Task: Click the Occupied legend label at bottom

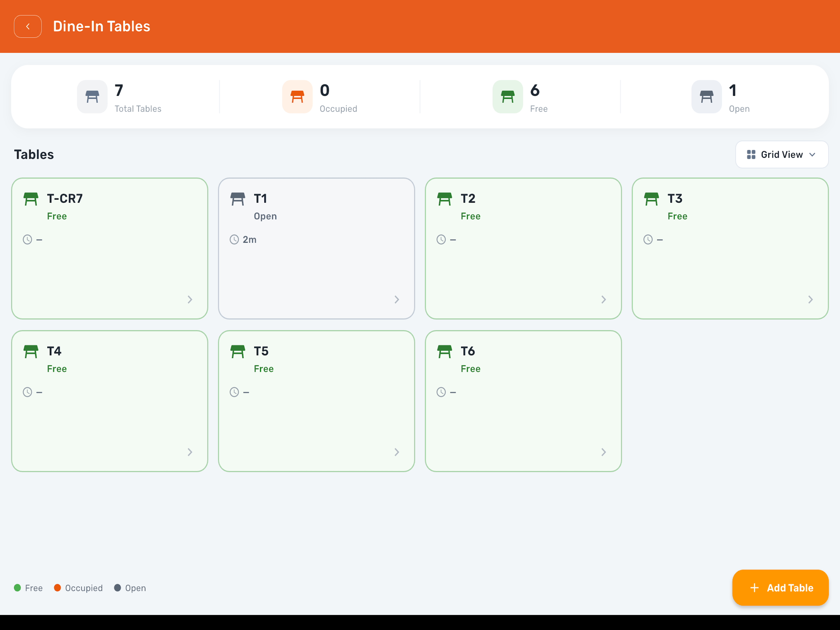Action: (84, 588)
